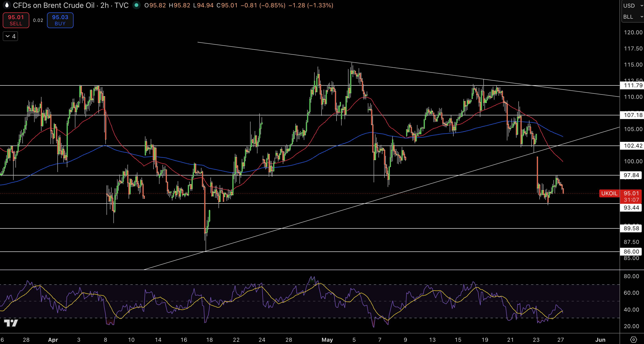Click the TradingView logo watermark
Screen dimensions: 644x344
[11, 323]
